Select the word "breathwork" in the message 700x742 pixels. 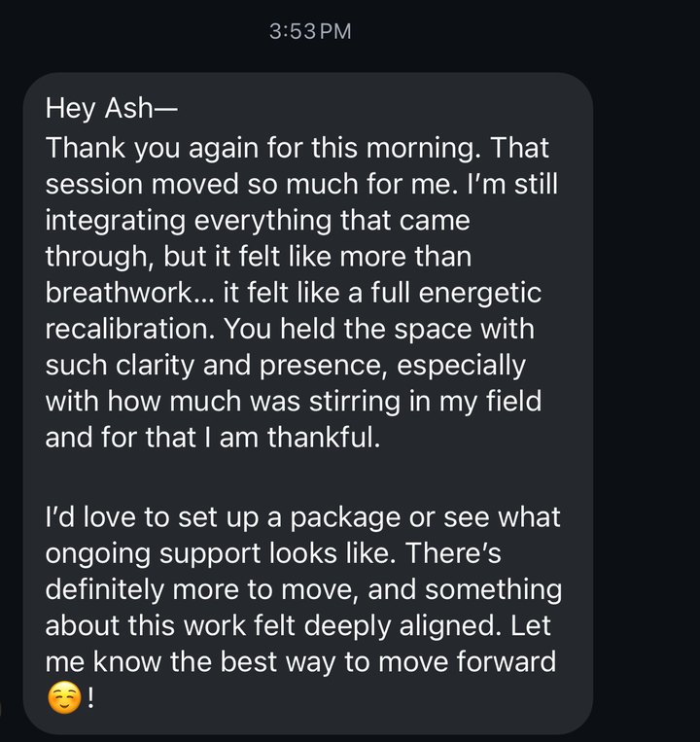pos(119,293)
